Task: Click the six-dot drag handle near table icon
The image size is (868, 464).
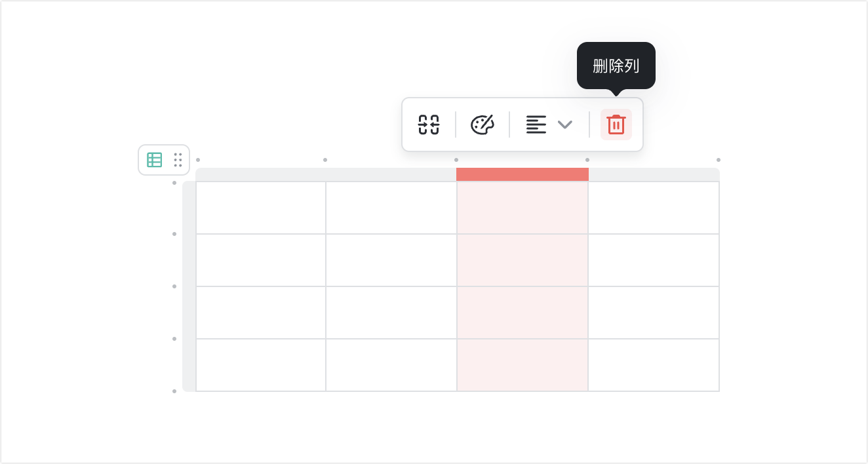Action: [178, 160]
